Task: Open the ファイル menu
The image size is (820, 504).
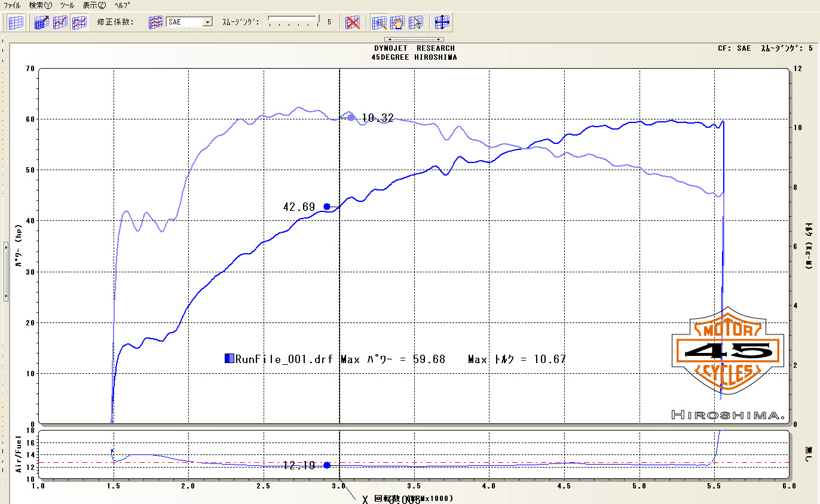Action: [x=12, y=5]
